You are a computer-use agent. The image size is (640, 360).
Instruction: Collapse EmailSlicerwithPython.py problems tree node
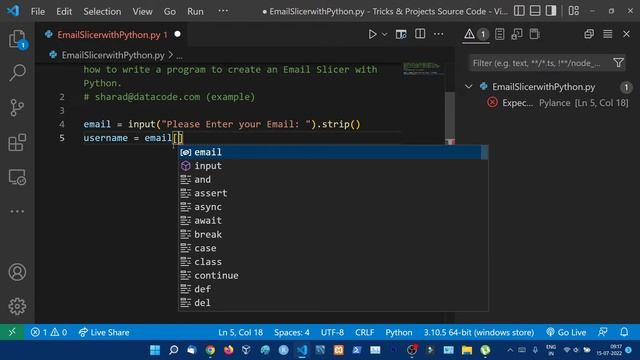pyautogui.click(x=469, y=87)
